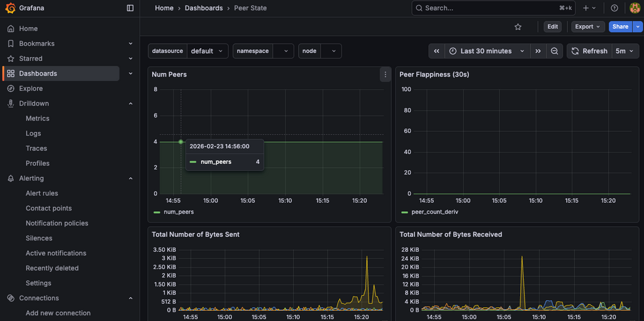Image resolution: width=644 pixels, height=321 pixels.
Task: Open the 5m refresh interval dropdown
Action: click(625, 51)
